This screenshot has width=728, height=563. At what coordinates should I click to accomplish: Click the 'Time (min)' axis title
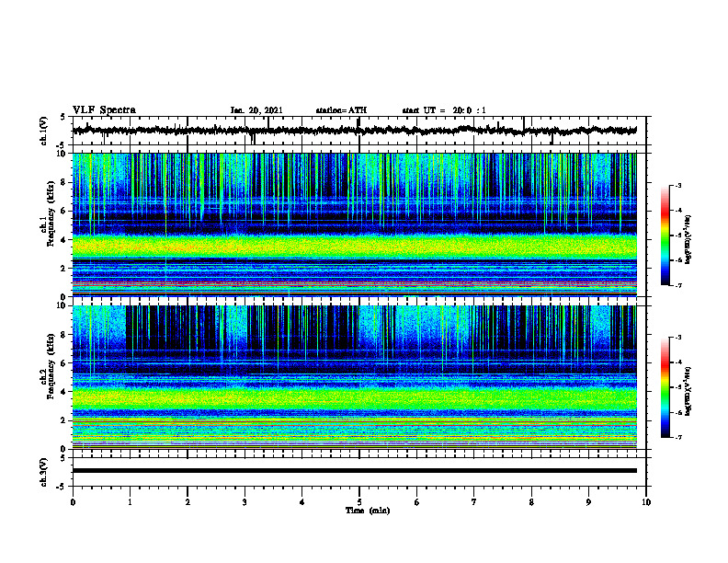[368, 511]
